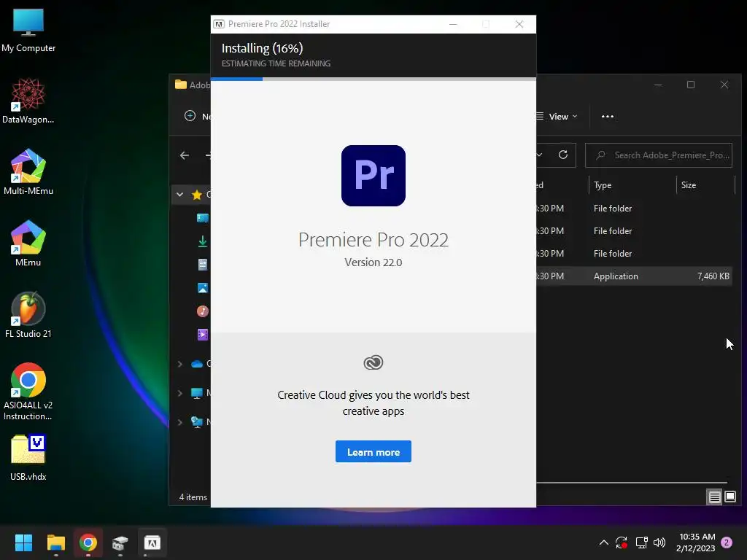Expand This PC tree node

[x=179, y=393]
